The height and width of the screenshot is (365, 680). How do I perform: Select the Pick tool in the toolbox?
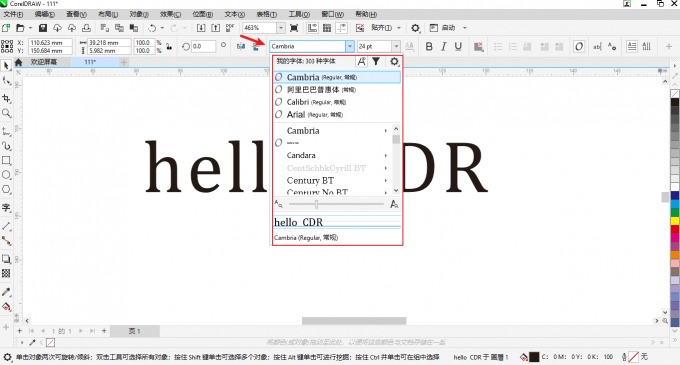click(6, 65)
